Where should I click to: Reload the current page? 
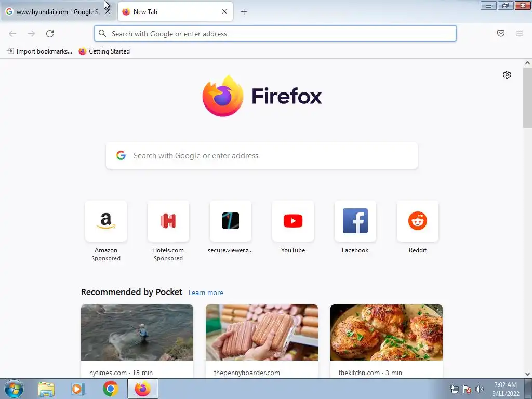pyautogui.click(x=50, y=34)
